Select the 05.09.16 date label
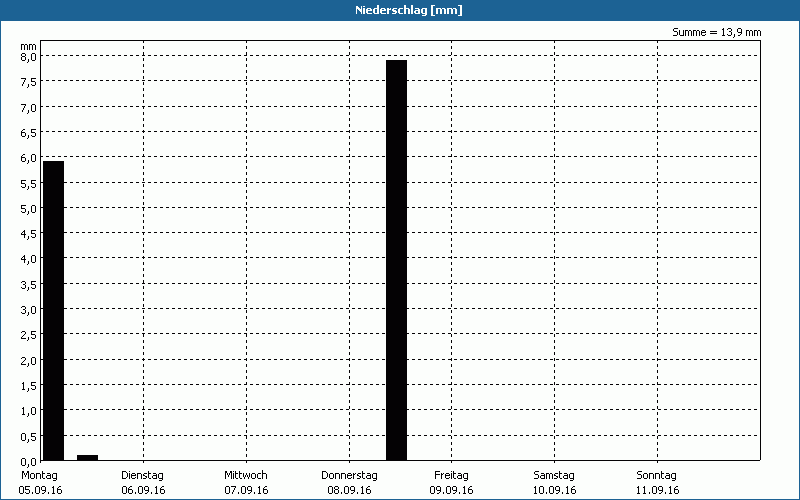The image size is (800, 500). [40, 490]
